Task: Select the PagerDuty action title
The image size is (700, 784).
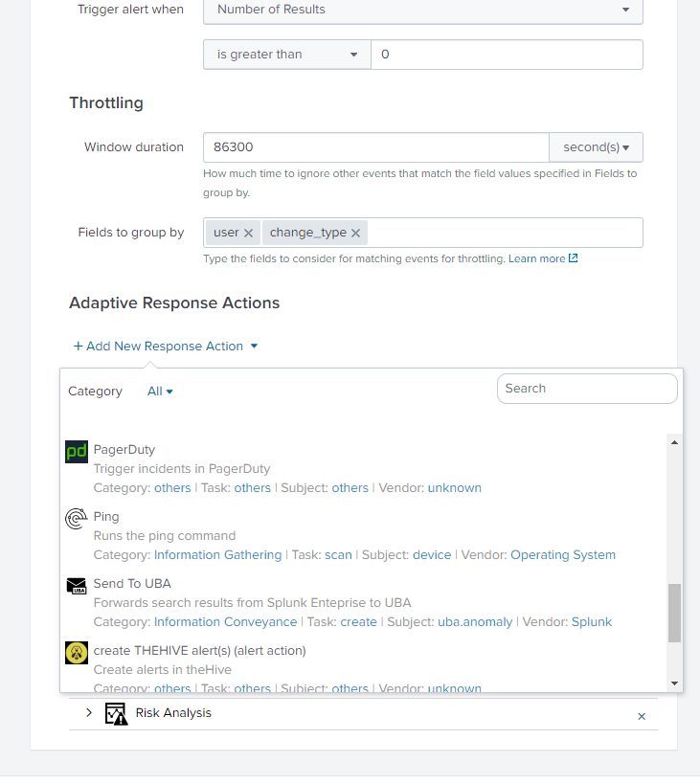Action: coord(124,450)
